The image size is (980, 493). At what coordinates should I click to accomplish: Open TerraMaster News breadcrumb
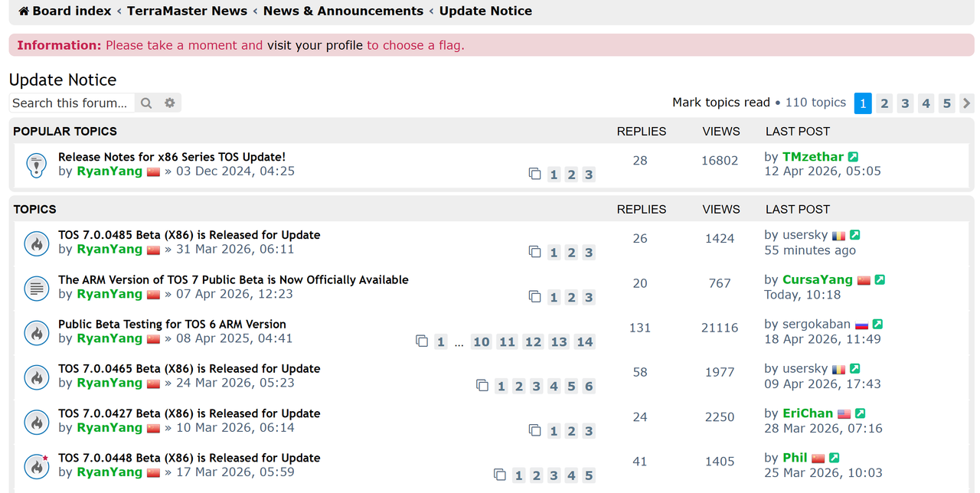(x=187, y=11)
